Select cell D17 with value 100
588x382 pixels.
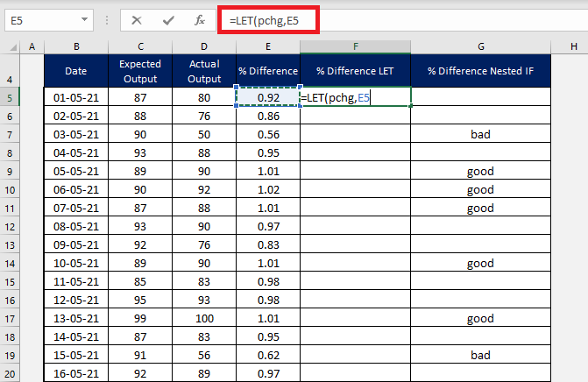click(204, 318)
